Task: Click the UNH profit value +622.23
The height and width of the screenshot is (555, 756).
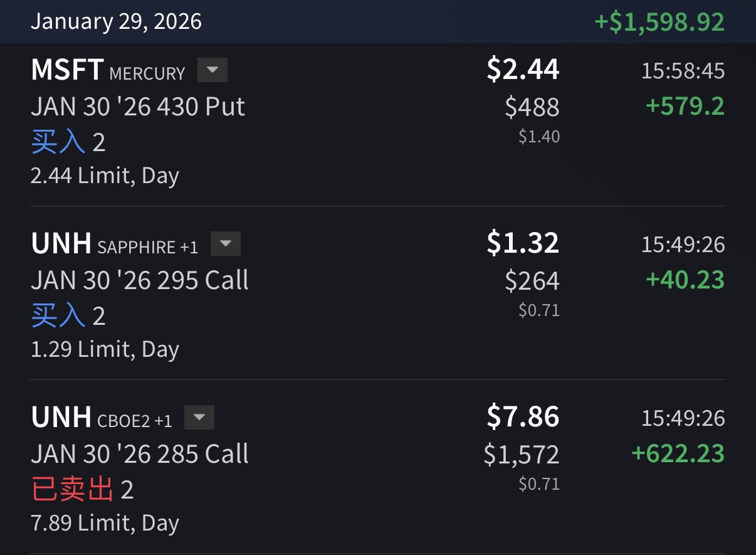Action: (678, 453)
